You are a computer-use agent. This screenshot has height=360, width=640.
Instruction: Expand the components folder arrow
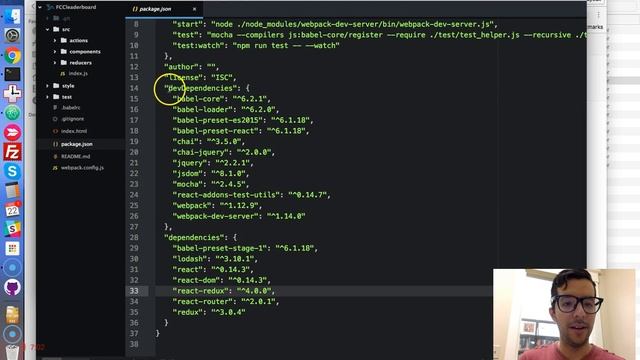tap(55, 51)
